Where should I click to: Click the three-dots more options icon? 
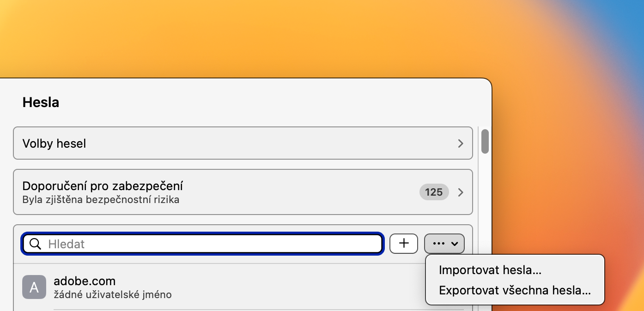tap(438, 244)
